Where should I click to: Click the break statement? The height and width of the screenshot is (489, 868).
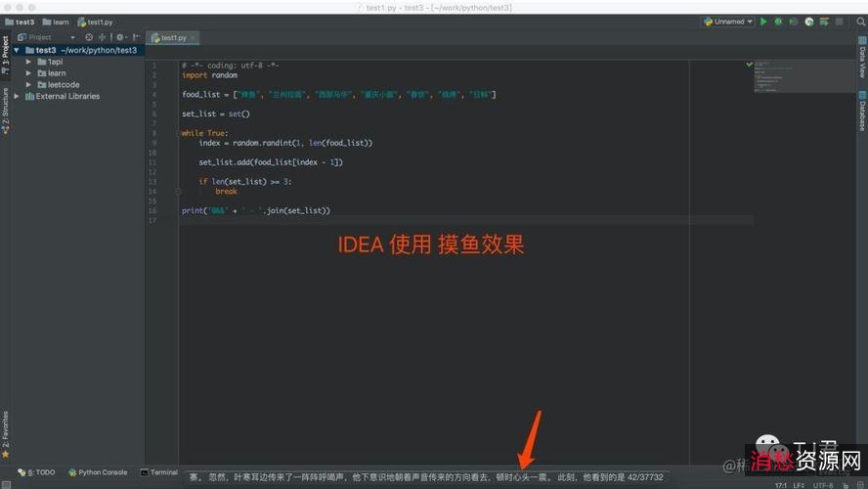tap(226, 192)
